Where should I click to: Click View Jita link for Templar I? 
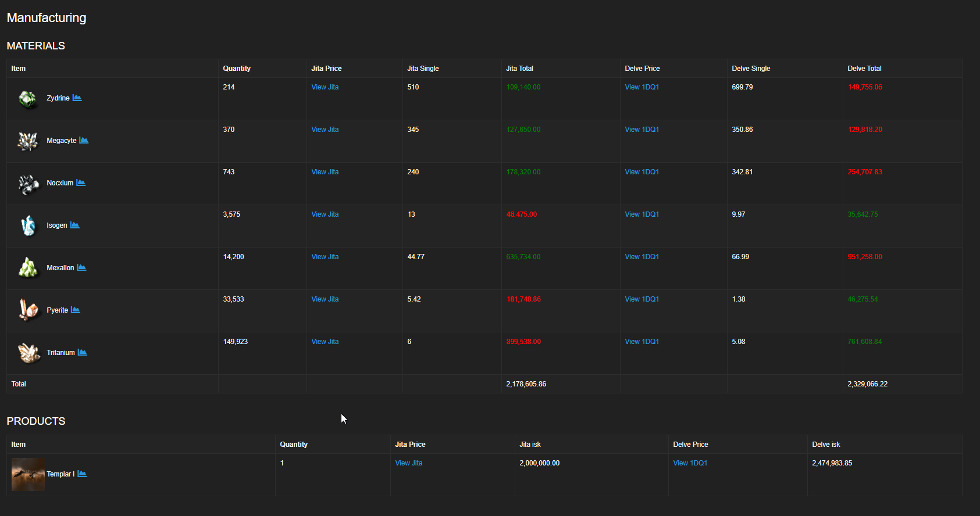pos(408,463)
